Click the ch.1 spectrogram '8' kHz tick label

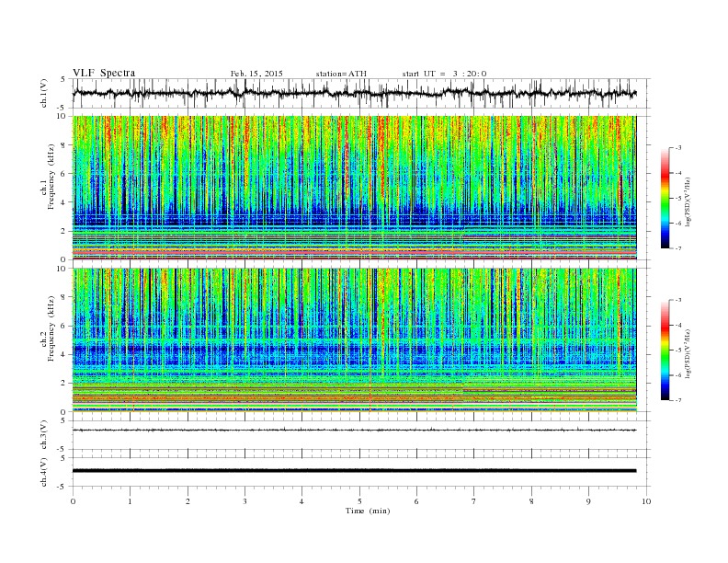pos(64,145)
